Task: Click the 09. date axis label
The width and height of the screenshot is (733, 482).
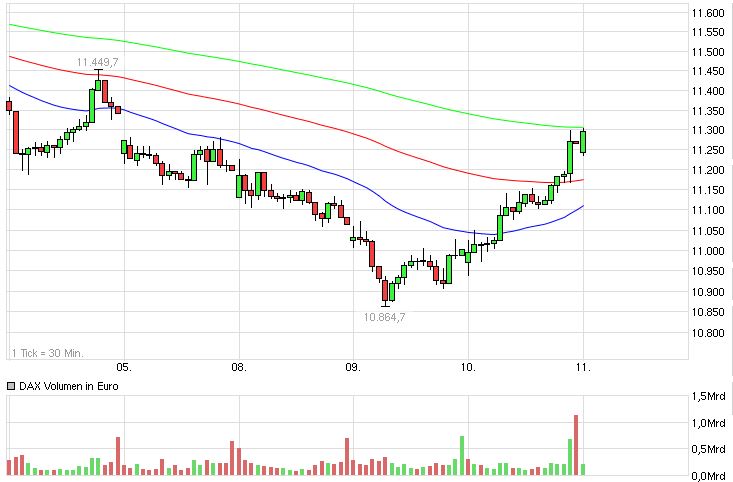Action: pyautogui.click(x=352, y=367)
